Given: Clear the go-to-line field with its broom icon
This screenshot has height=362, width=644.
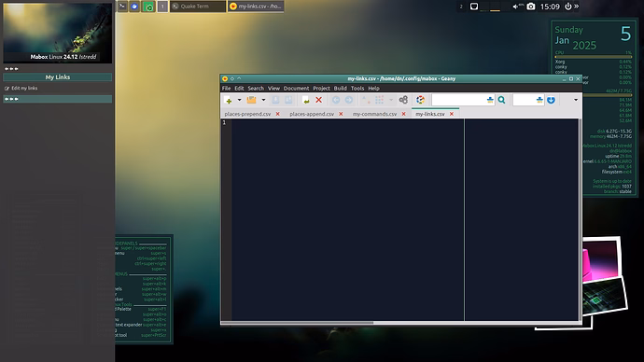Looking at the screenshot, I should 539,100.
